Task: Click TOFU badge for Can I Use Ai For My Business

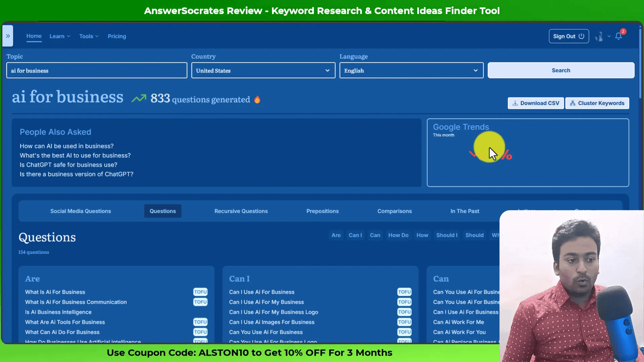Action: (x=405, y=302)
